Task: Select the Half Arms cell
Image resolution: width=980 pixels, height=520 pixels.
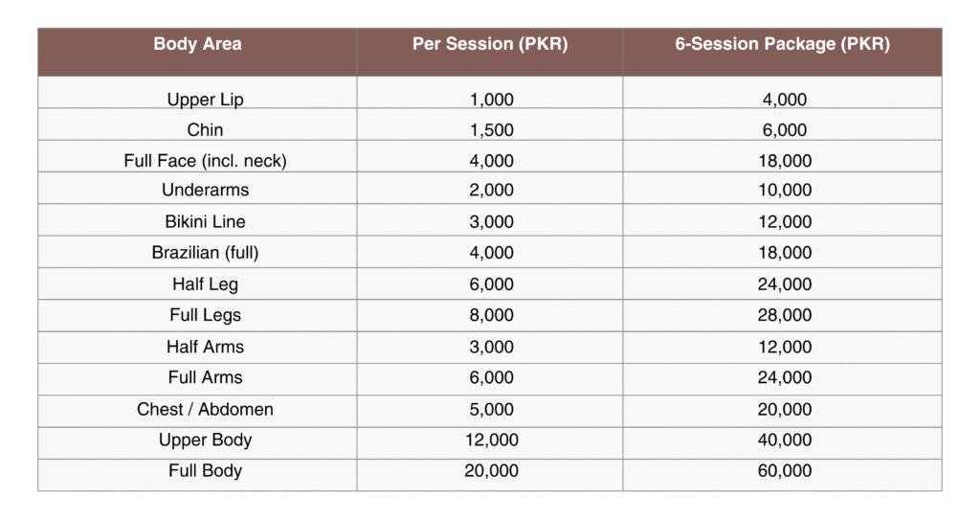Action: pos(205,347)
